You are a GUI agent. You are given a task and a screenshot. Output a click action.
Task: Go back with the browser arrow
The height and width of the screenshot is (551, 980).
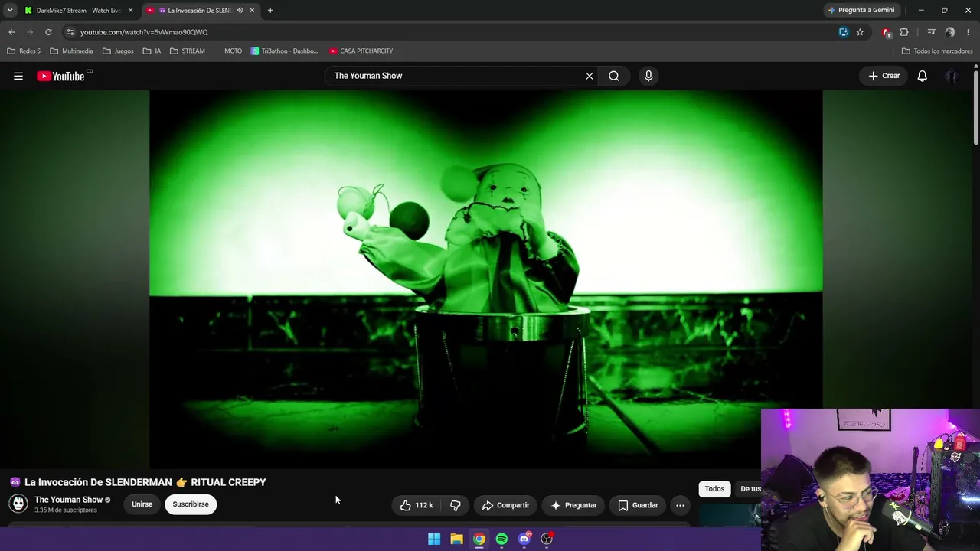[11, 32]
